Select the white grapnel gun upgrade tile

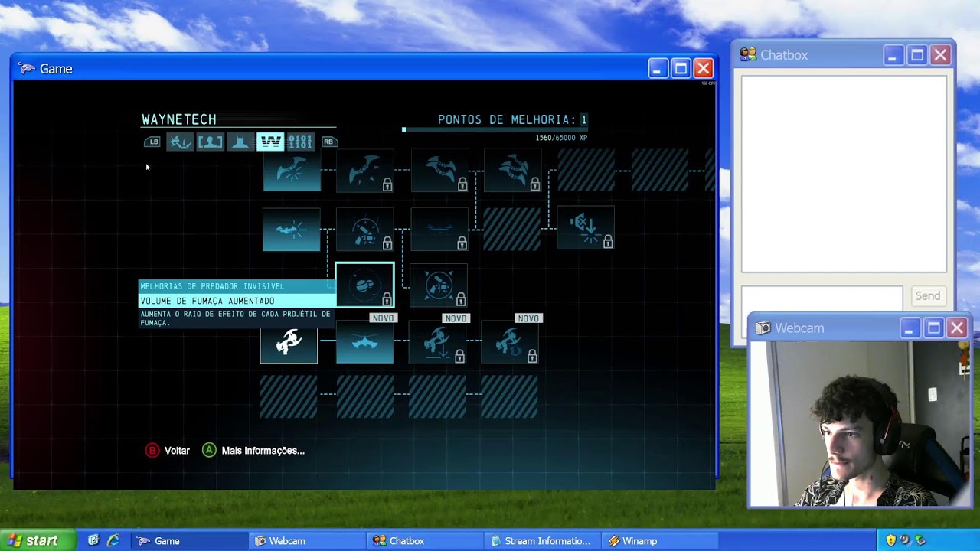tap(289, 342)
